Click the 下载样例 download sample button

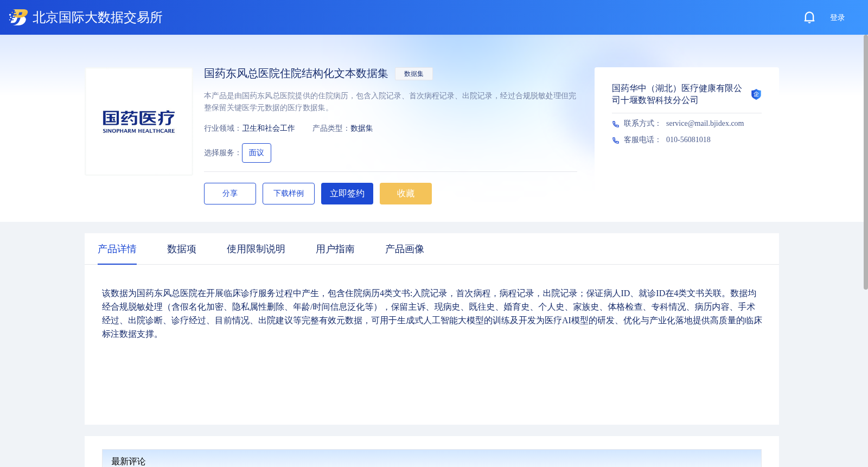(289, 194)
